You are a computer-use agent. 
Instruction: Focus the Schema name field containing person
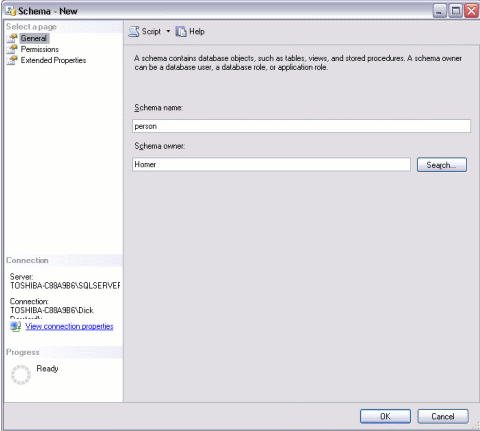[301, 126]
